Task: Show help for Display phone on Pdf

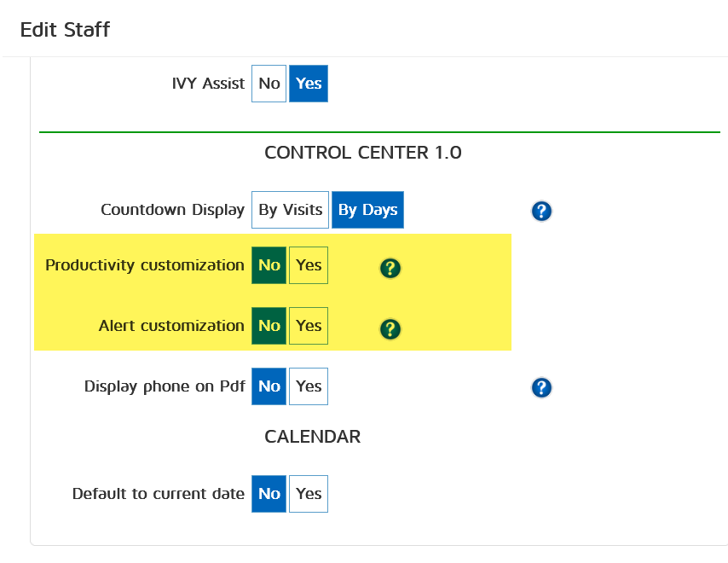Action: [541, 388]
